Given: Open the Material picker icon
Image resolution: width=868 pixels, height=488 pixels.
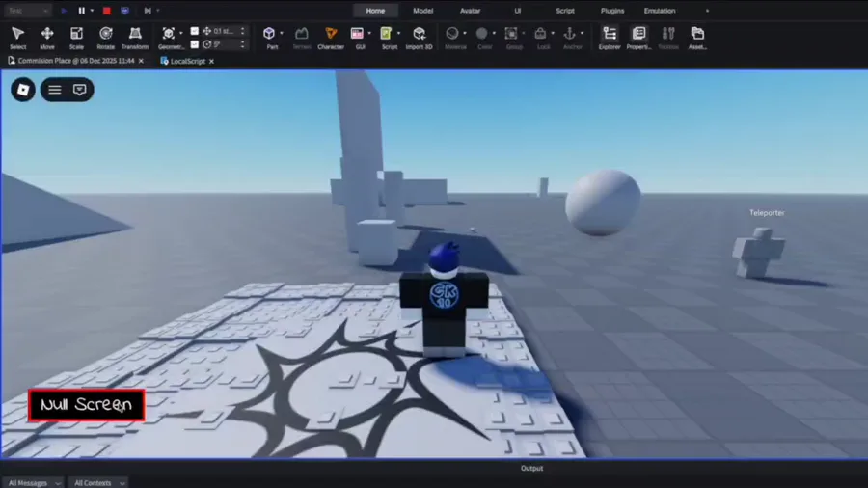Looking at the screenshot, I should pos(452,33).
